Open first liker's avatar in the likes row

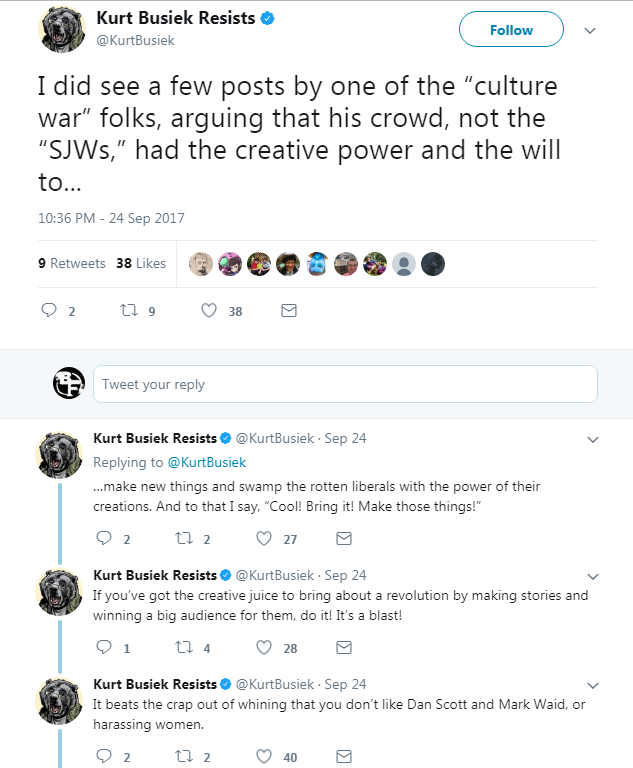click(201, 264)
